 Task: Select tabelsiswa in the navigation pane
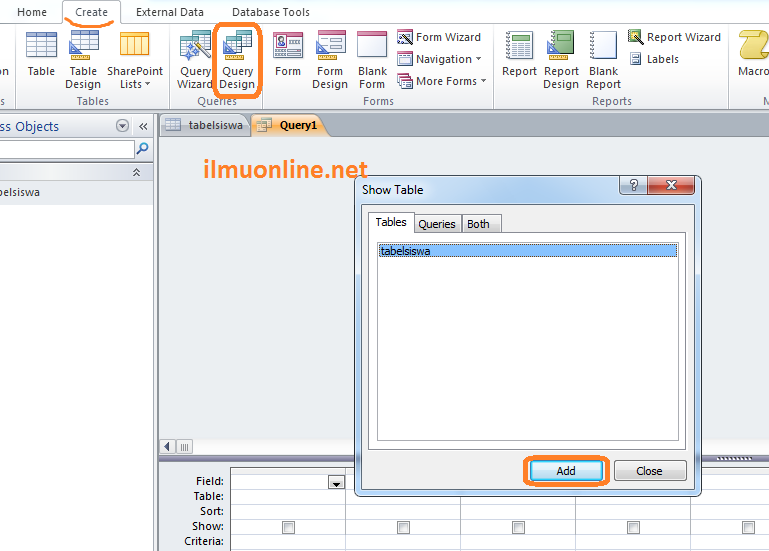(76, 192)
